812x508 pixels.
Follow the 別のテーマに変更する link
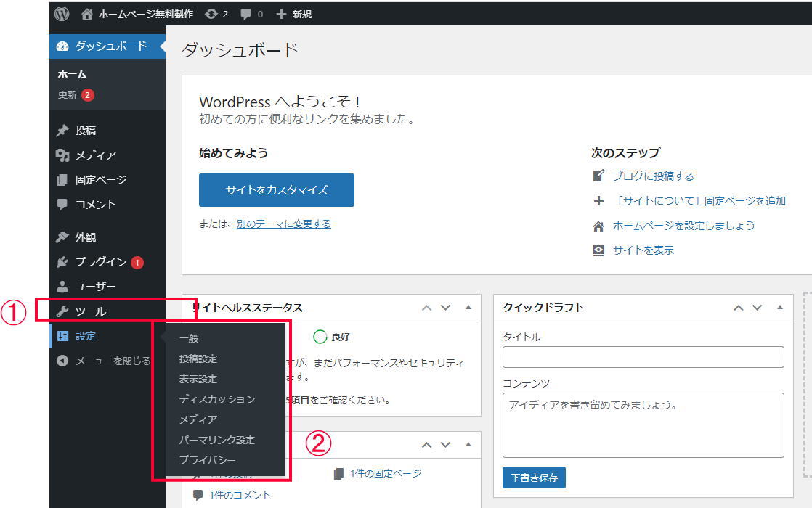(x=284, y=224)
